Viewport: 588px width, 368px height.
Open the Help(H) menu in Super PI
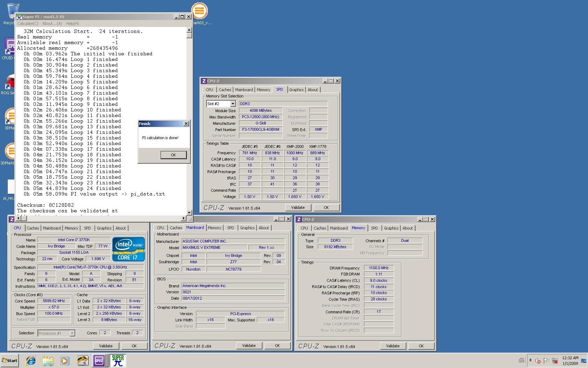tap(72, 23)
